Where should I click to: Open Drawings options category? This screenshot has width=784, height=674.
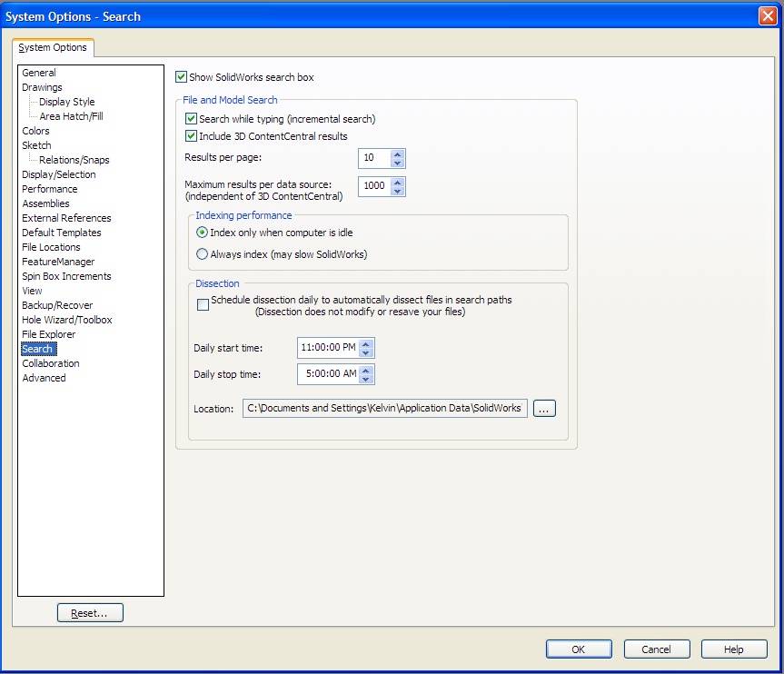point(42,87)
